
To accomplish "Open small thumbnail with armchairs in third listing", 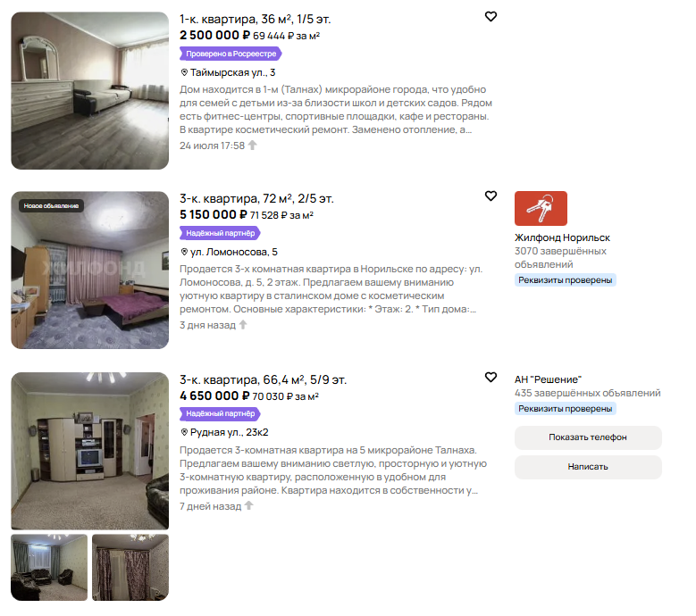I will [49, 567].
